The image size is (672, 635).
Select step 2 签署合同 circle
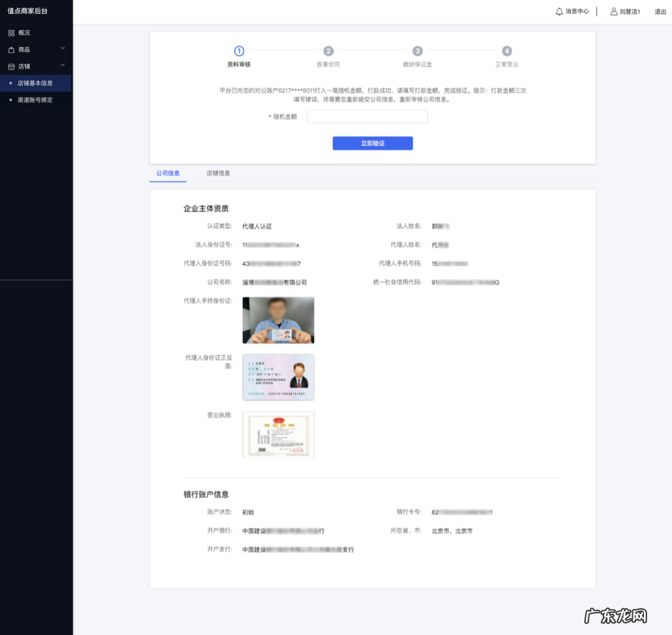(328, 51)
